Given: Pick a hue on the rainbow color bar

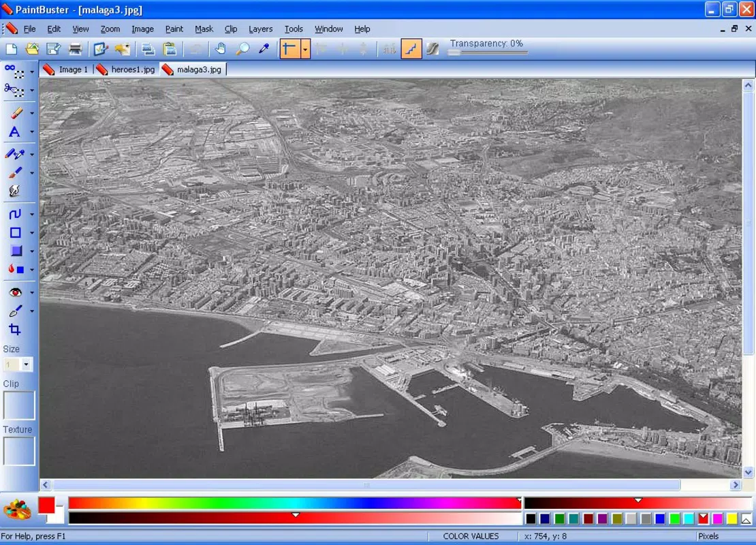Looking at the screenshot, I should (x=295, y=503).
